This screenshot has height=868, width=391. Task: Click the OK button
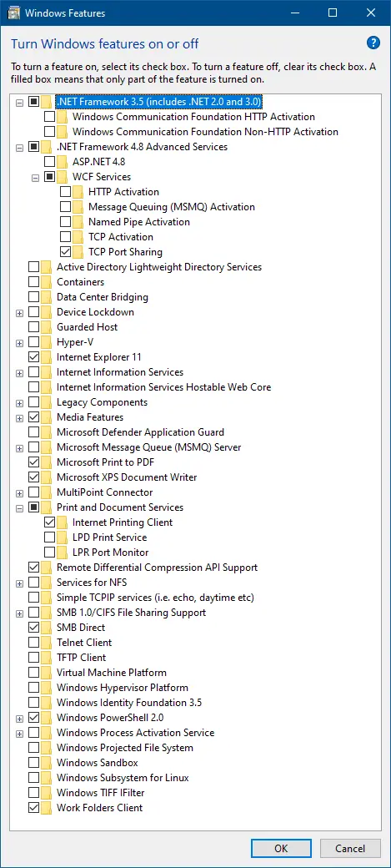(x=281, y=848)
